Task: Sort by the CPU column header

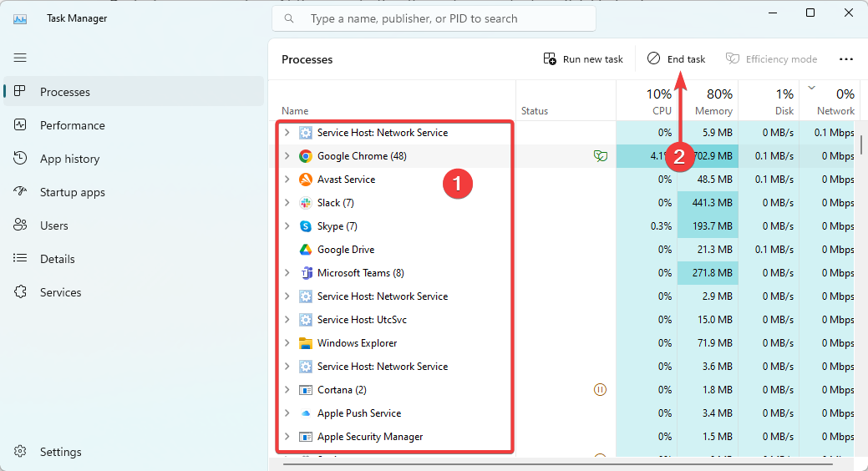Action: point(647,101)
